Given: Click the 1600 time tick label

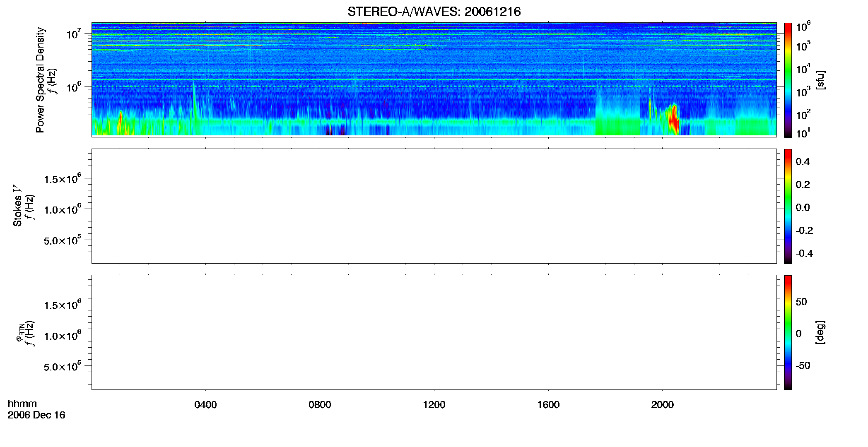Looking at the screenshot, I should 548,405.
